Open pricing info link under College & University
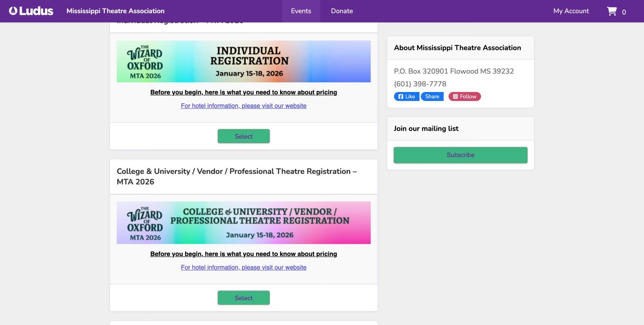The width and height of the screenshot is (644, 325). click(244, 254)
